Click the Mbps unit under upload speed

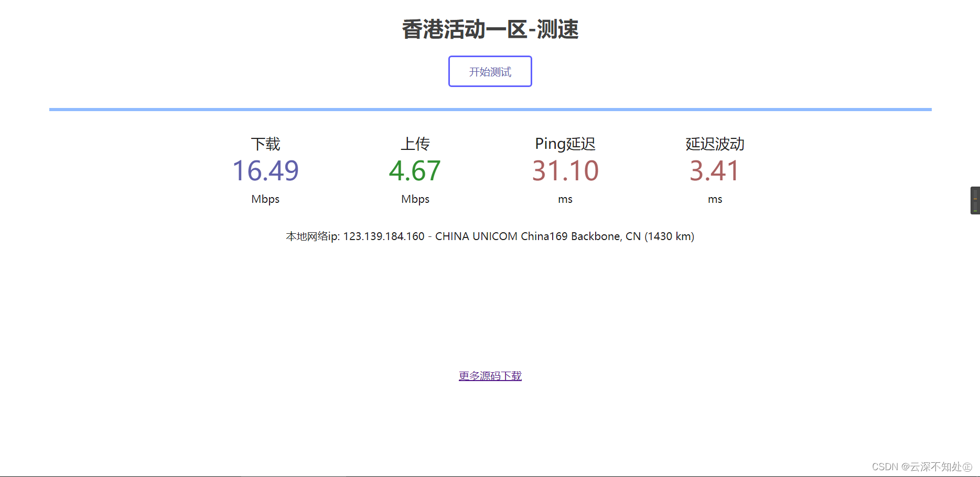click(415, 199)
